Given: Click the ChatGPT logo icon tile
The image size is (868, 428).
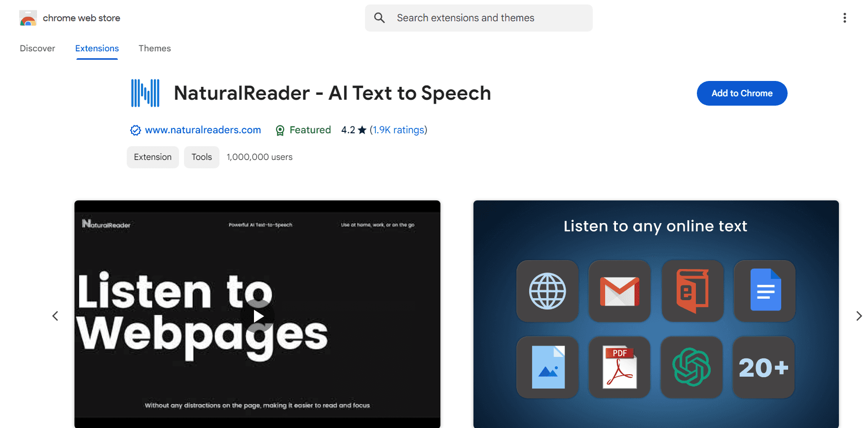Looking at the screenshot, I should point(691,367).
